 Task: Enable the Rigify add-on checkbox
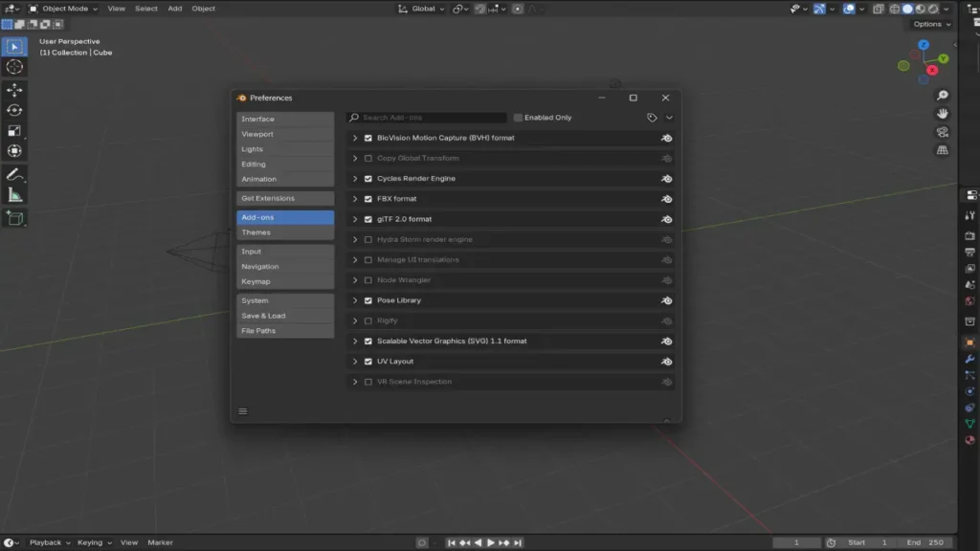point(368,321)
